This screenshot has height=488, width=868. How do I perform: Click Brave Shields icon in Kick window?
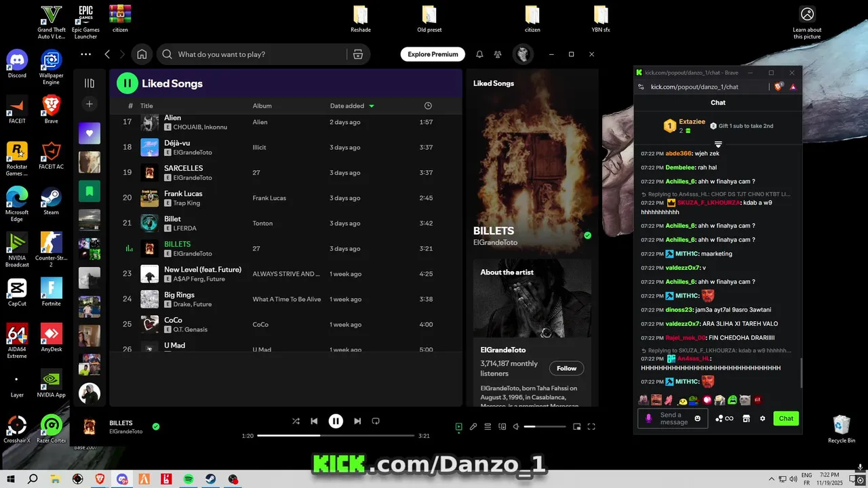[x=779, y=87]
